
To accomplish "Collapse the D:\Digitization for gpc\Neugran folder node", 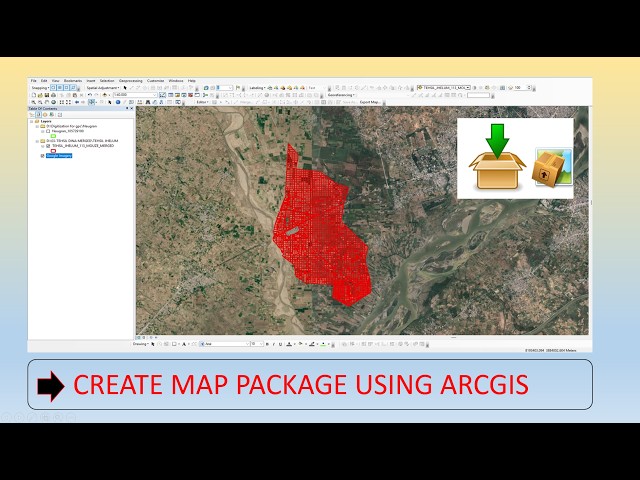I will pos(37,126).
